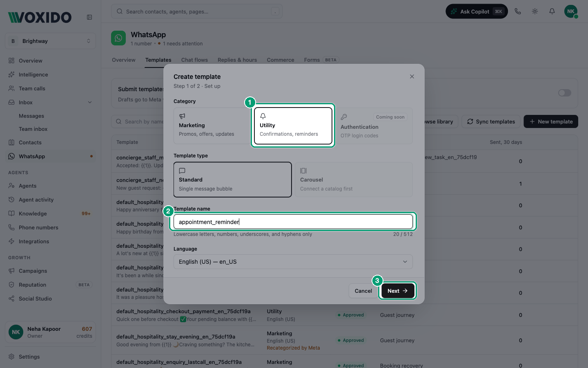This screenshot has width=588, height=368.
Task: Open the Language dropdown
Action: tap(293, 262)
